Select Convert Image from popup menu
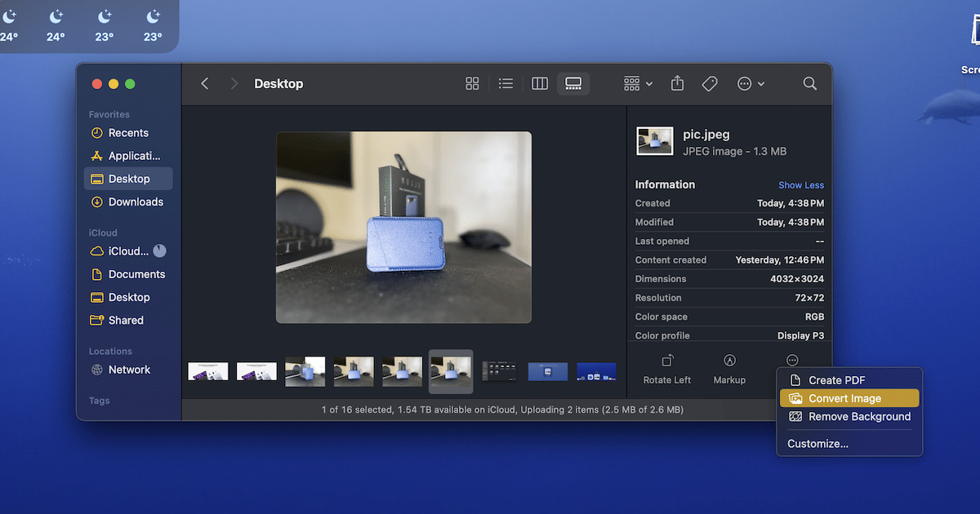980x514 pixels. pyautogui.click(x=844, y=398)
